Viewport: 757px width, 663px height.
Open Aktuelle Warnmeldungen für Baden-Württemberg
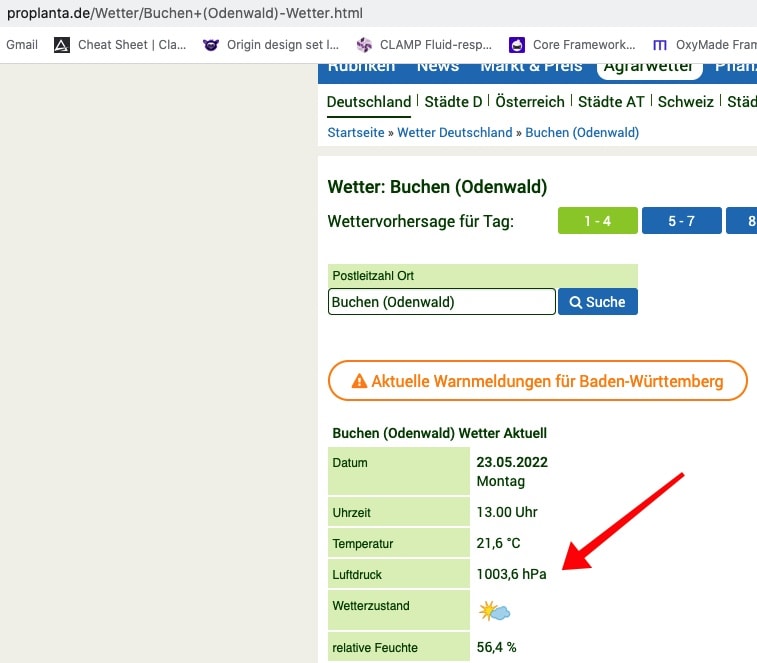(538, 381)
